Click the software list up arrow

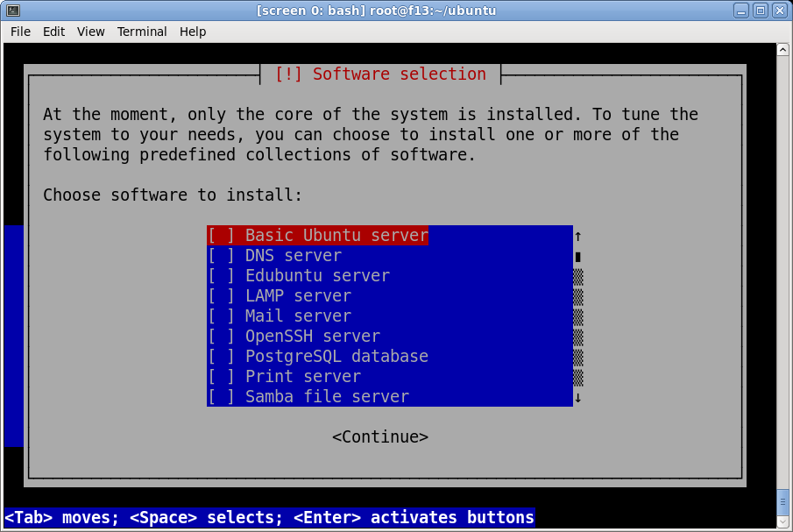pyautogui.click(x=578, y=236)
